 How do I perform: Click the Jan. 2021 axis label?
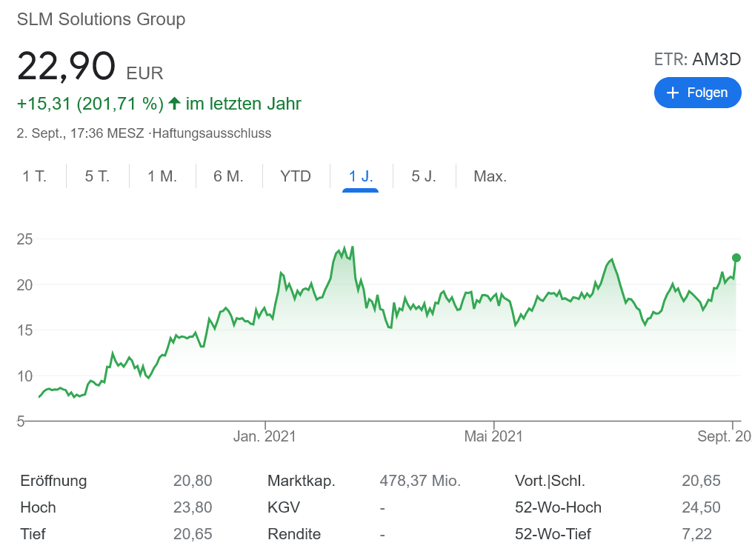coord(264,436)
